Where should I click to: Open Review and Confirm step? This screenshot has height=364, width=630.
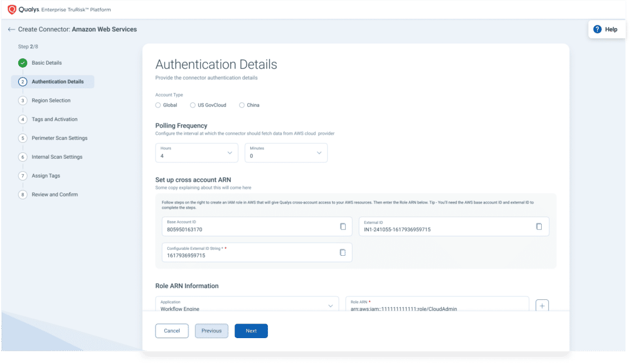click(55, 195)
